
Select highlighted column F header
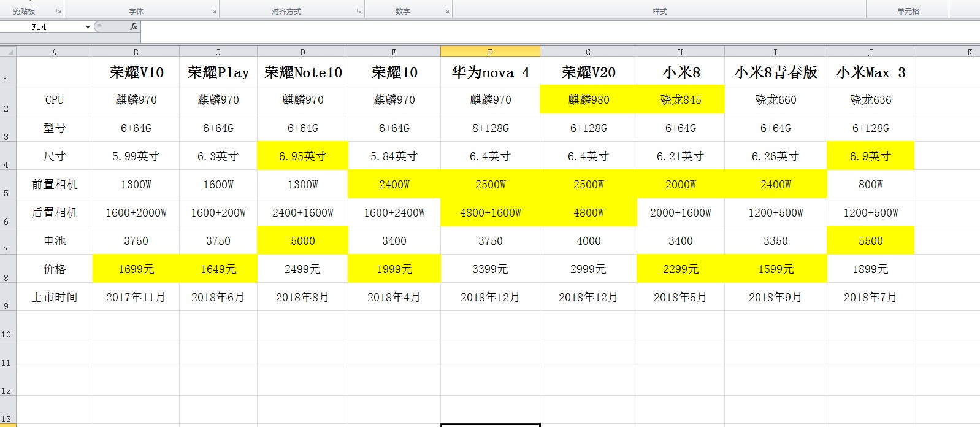click(491, 52)
